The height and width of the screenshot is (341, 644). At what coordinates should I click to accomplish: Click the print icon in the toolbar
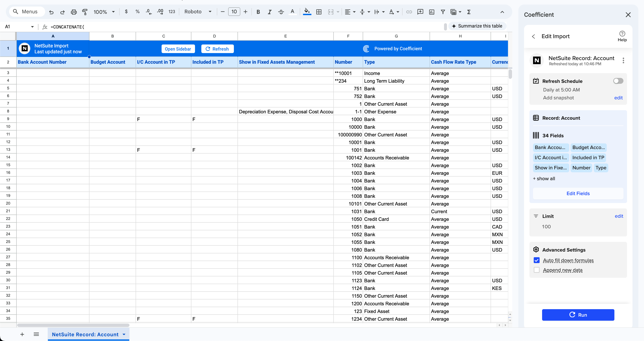click(74, 12)
